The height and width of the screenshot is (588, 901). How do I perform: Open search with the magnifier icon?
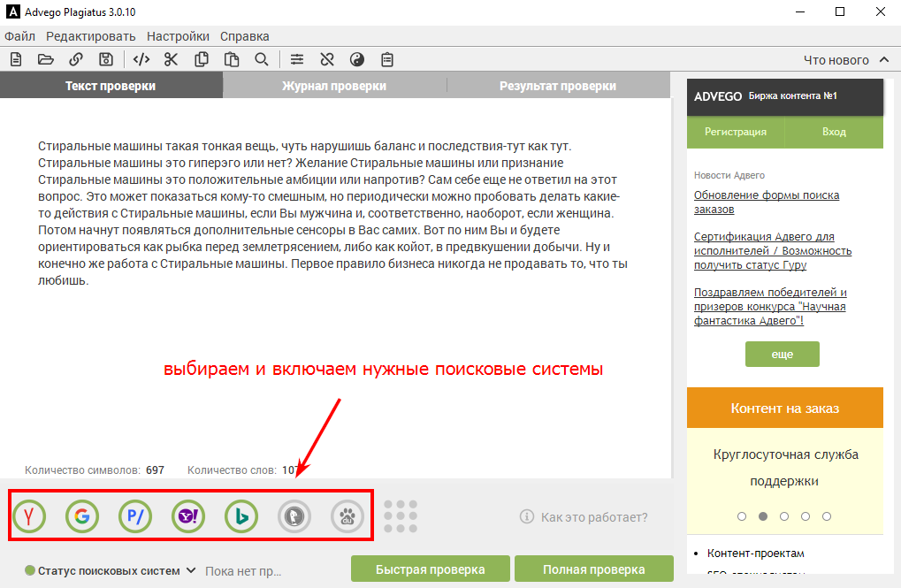point(262,59)
